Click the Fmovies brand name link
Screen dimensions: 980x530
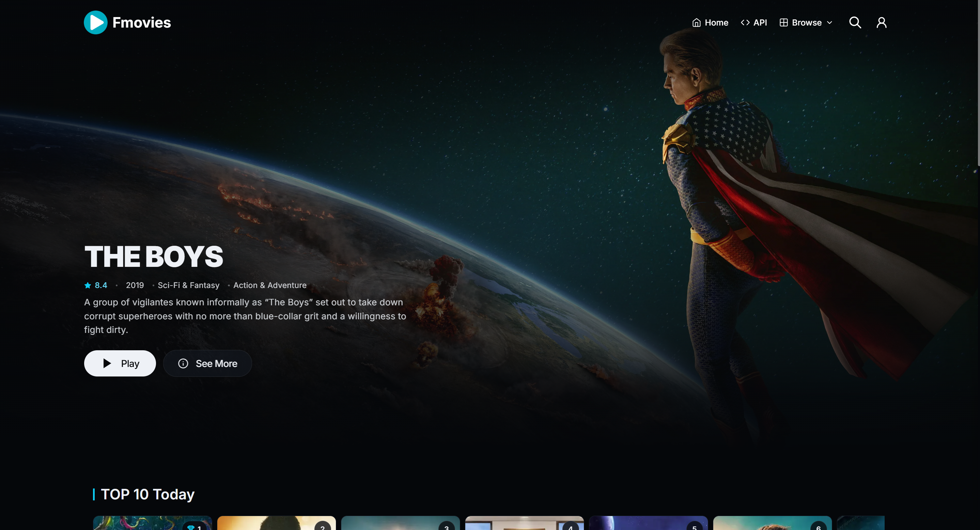141,22
